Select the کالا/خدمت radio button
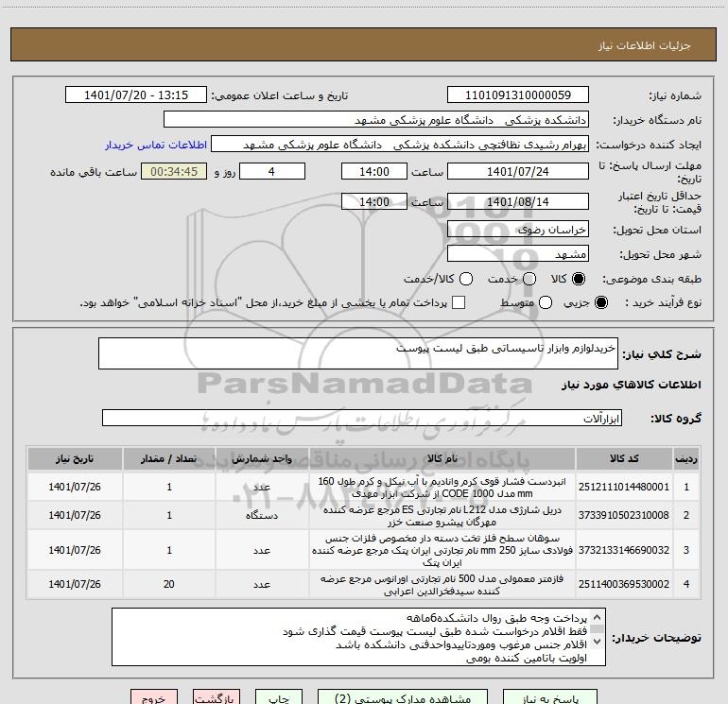The width and height of the screenshot is (728, 704). [x=466, y=279]
